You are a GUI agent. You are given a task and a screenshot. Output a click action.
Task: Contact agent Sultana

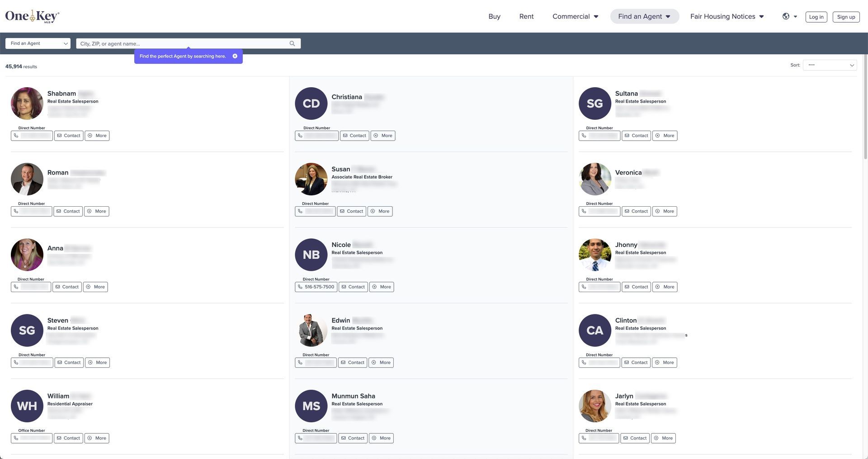click(x=637, y=136)
